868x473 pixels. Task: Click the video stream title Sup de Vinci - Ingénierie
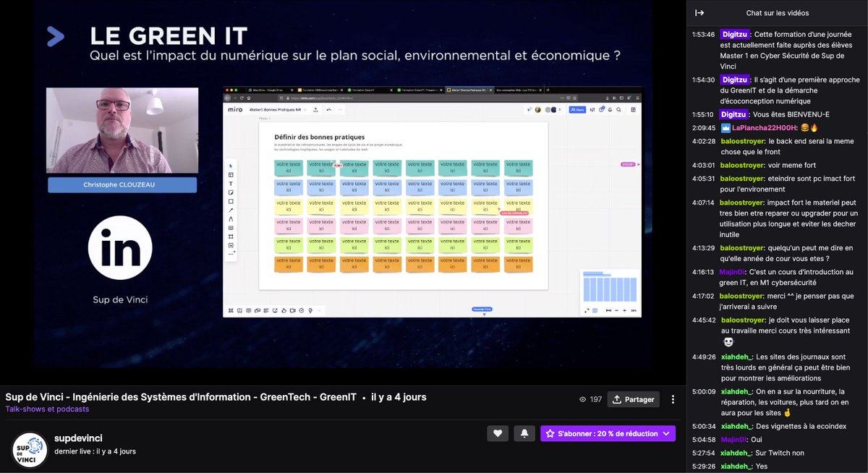tap(181, 397)
